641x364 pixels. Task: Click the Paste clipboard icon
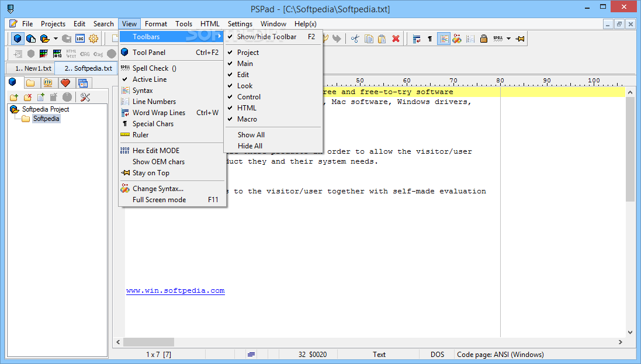click(x=382, y=39)
